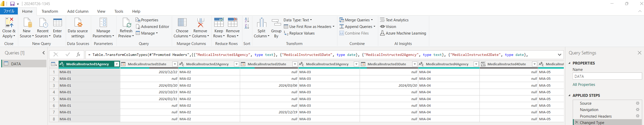Switch to the View tab
644x125 pixels.
(101, 11)
